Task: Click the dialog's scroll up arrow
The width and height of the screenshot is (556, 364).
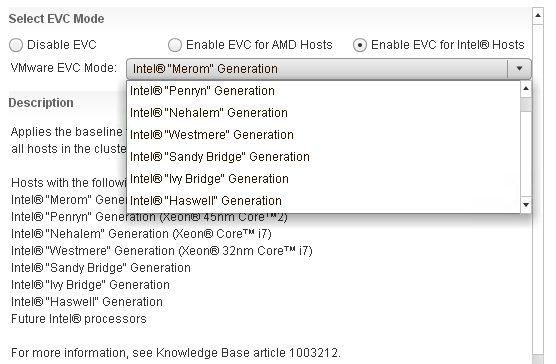Action: tap(538, 16)
